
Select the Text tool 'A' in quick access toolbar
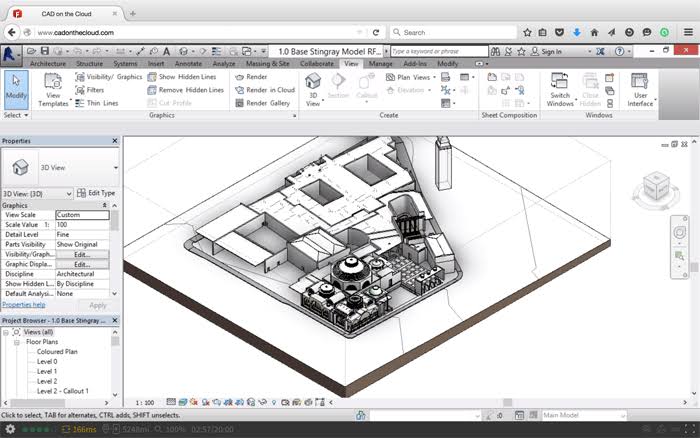(167, 51)
